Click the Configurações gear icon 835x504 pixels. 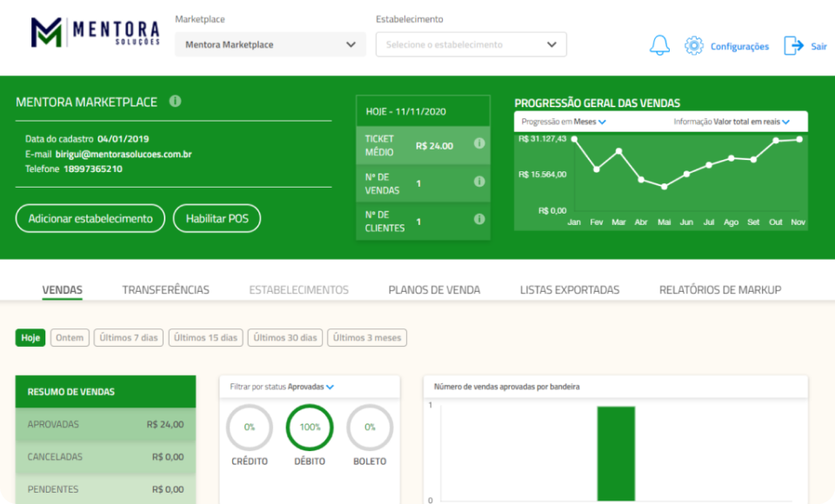click(694, 46)
